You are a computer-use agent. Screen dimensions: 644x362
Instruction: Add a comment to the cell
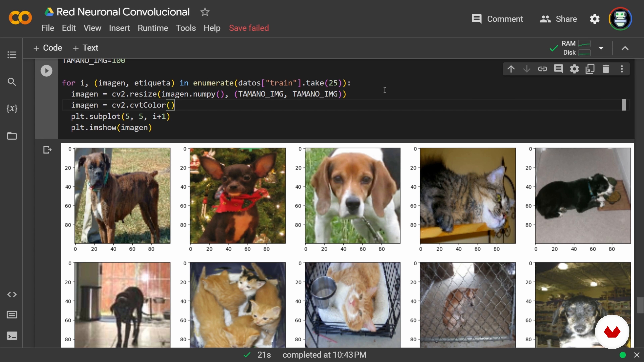click(558, 69)
